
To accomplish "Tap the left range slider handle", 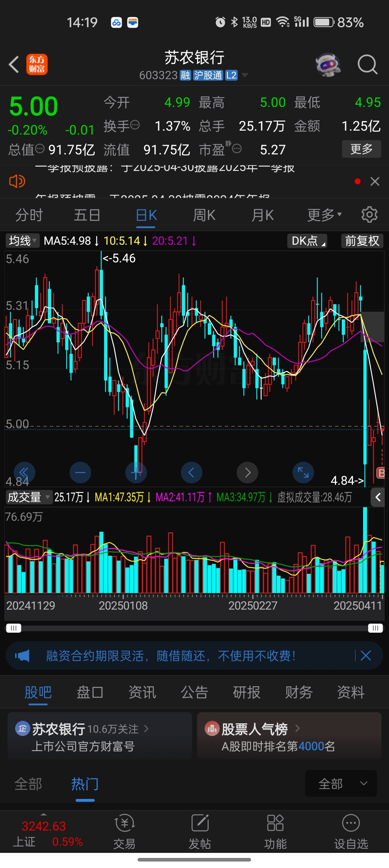I will pyautogui.click(x=14, y=628).
